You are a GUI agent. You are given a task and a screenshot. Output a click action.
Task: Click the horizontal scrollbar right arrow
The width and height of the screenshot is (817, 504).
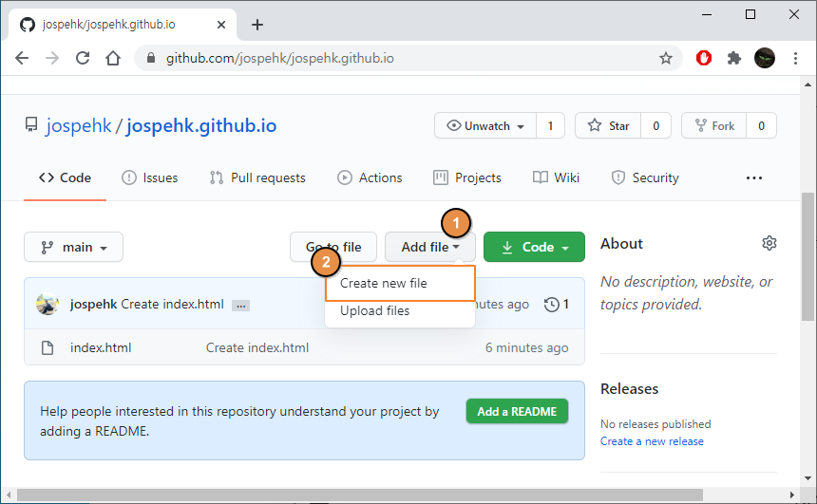point(792,495)
